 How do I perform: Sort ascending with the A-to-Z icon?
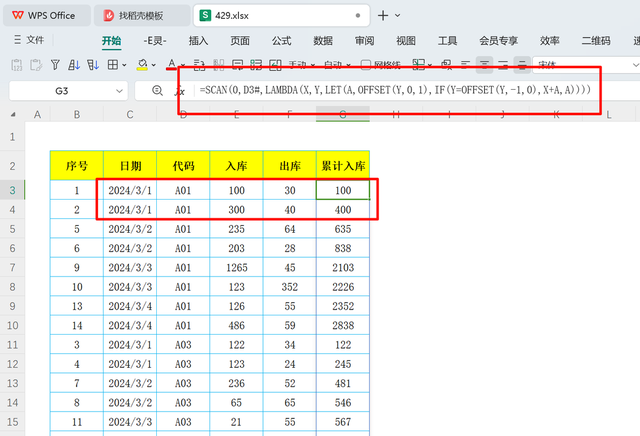(74, 65)
